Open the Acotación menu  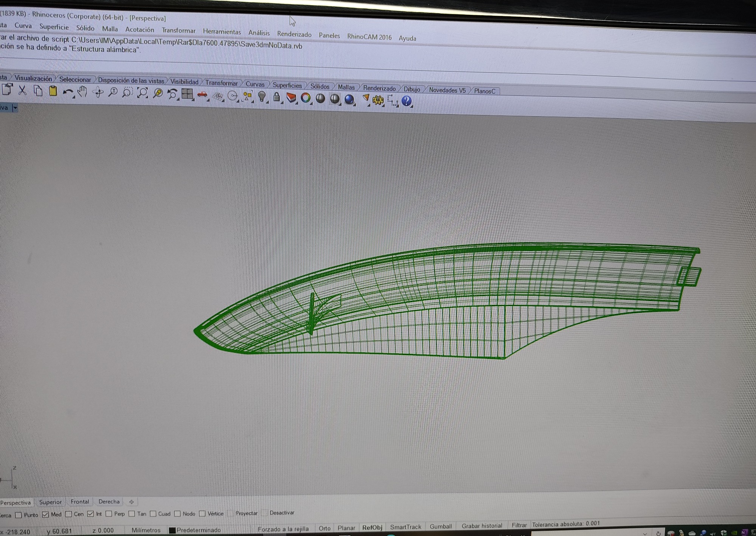point(139,30)
